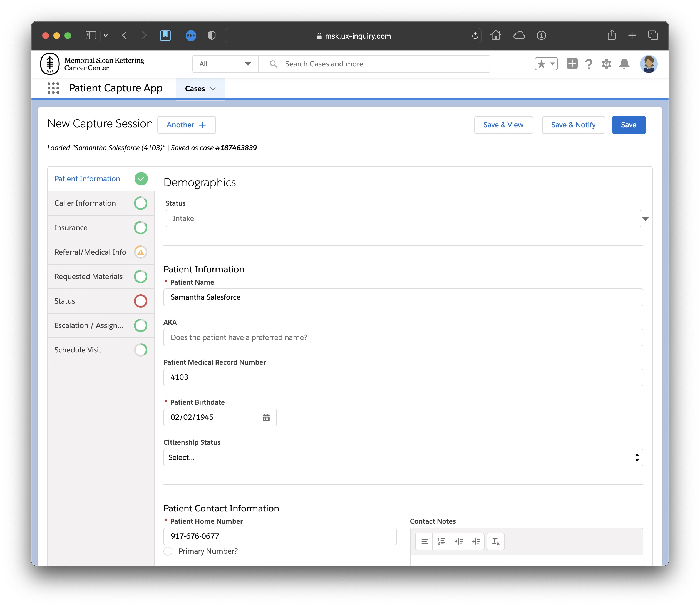The image size is (700, 607).
Task: Open the Citizenship Status select box
Action: point(403,458)
